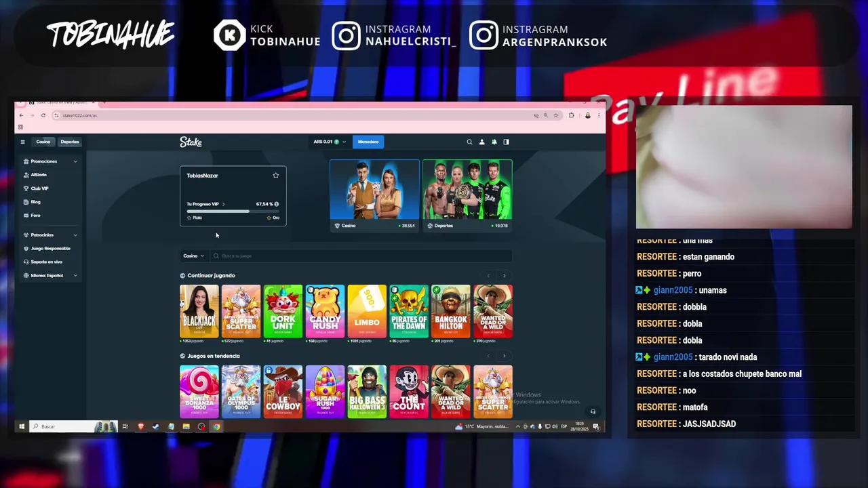Open Club VIP in the sidebar

coord(39,188)
